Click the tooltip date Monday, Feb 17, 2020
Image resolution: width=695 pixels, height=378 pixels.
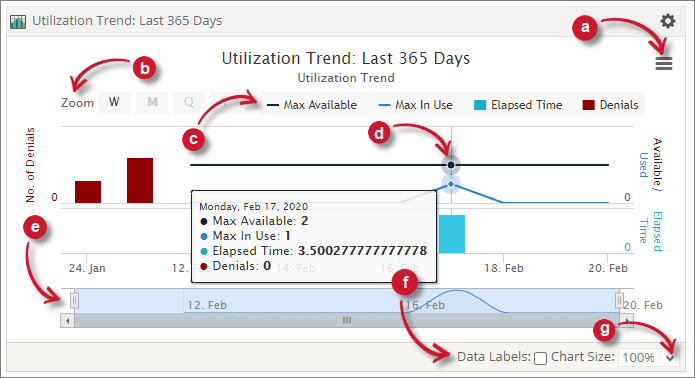click(x=254, y=207)
